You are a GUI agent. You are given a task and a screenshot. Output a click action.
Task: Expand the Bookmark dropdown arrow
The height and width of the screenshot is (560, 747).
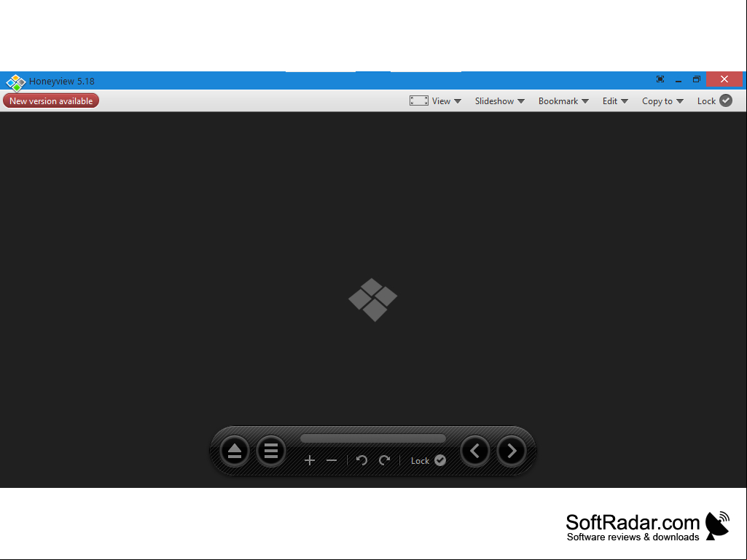coord(585,101)
